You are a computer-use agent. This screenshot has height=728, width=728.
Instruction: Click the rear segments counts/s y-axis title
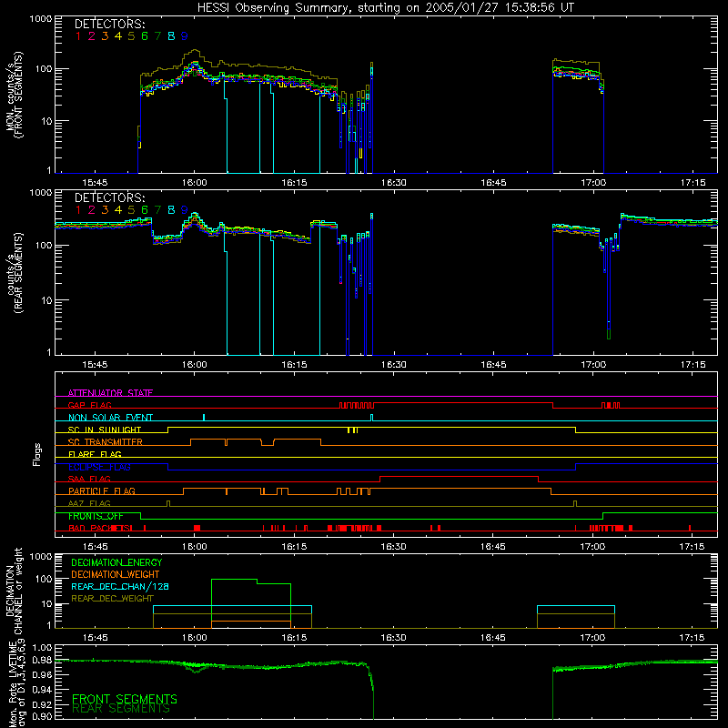[x=15, y=273]
